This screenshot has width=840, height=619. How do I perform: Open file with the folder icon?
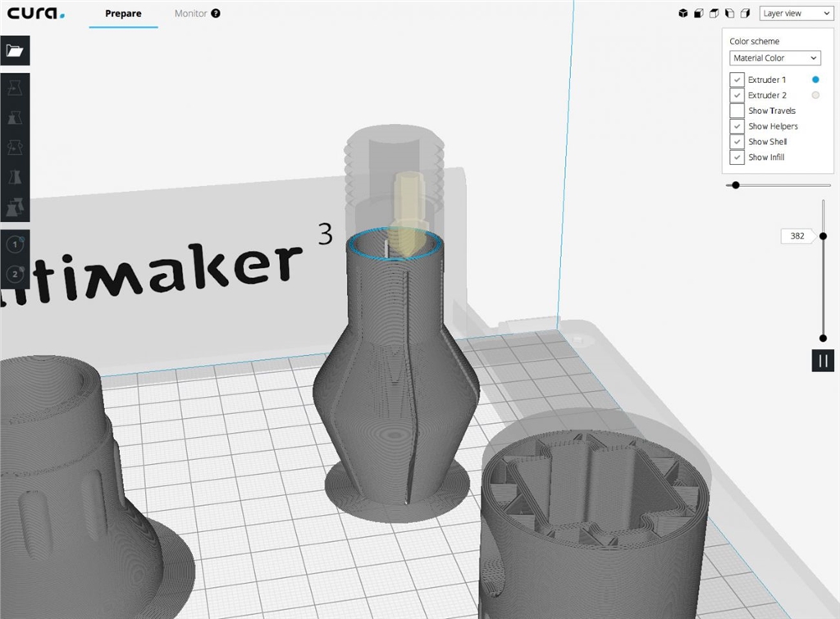[15, 51]
